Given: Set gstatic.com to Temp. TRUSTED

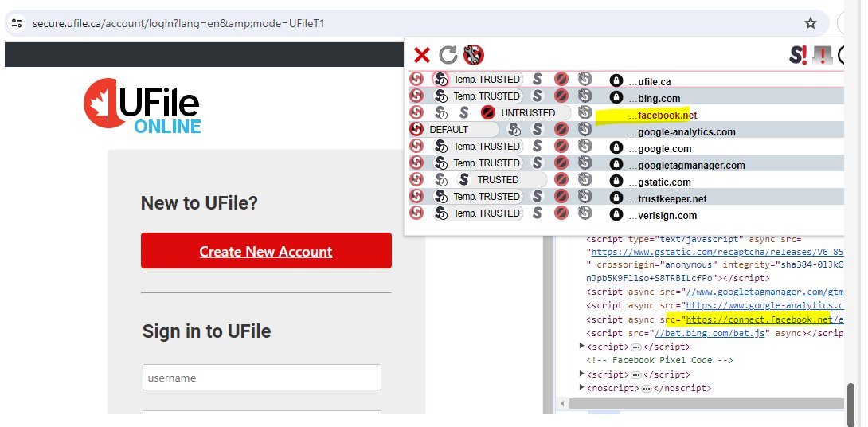Looking at the screenshot, I should pyautogui.click(x=440, y=179).
